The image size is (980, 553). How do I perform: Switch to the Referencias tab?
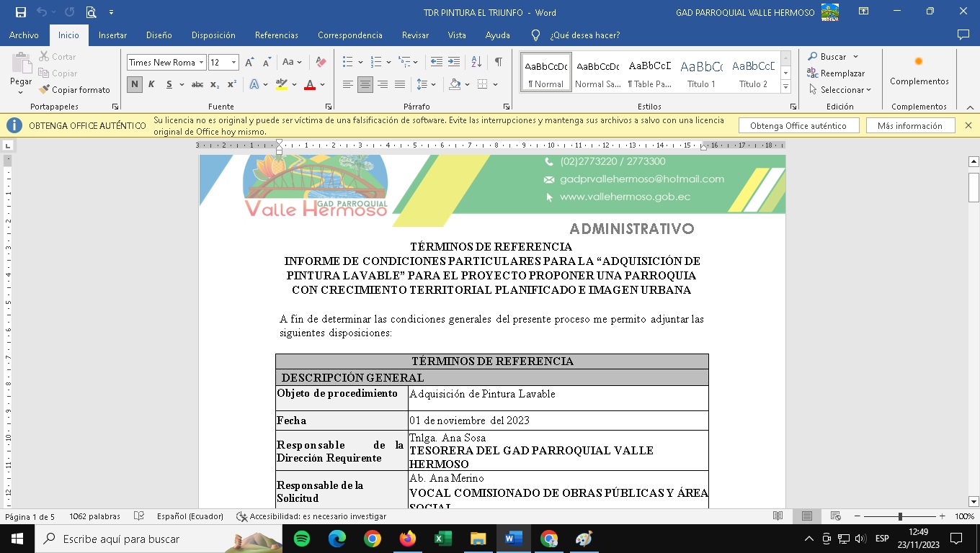pyautogui.click(x=276, y=35)
